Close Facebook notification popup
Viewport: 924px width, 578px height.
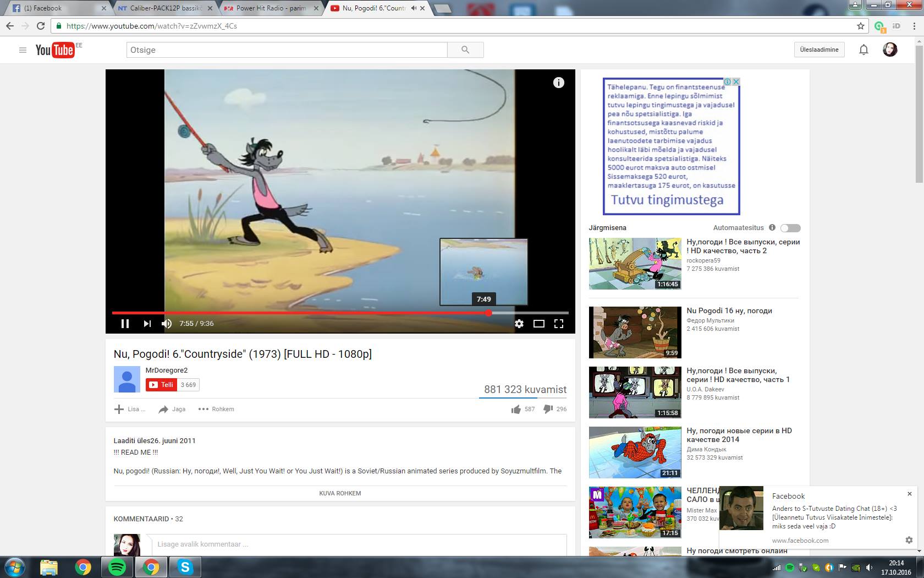[909, 494]
